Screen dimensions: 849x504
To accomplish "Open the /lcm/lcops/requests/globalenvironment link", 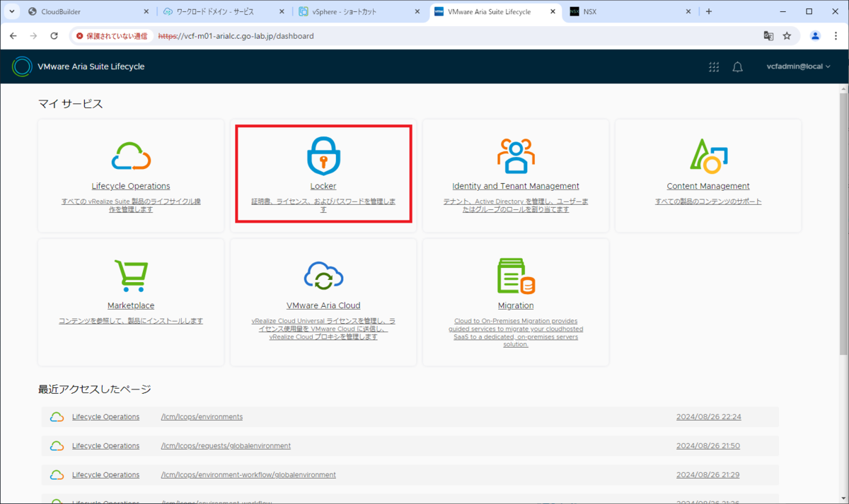I will (226, 446).
